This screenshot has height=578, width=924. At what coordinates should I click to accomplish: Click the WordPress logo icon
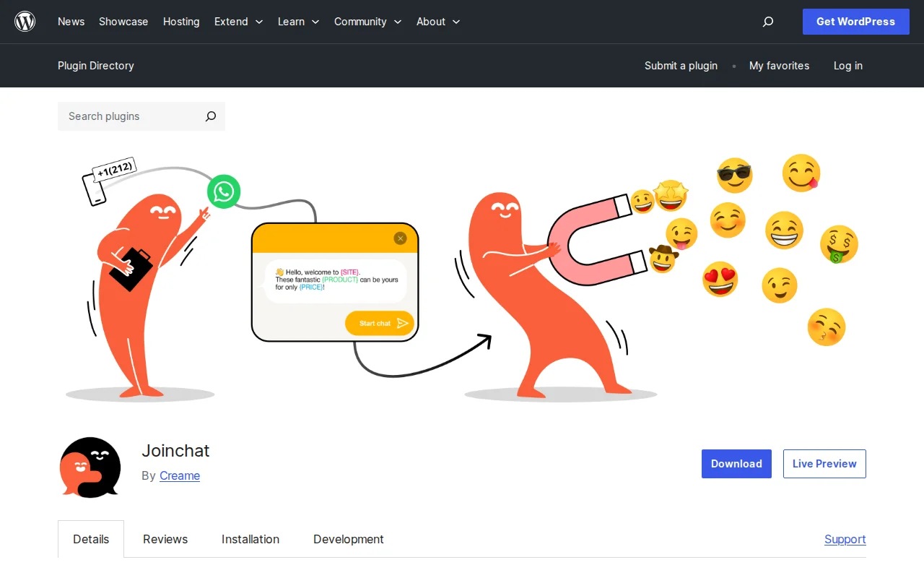(x=25, y=21)
